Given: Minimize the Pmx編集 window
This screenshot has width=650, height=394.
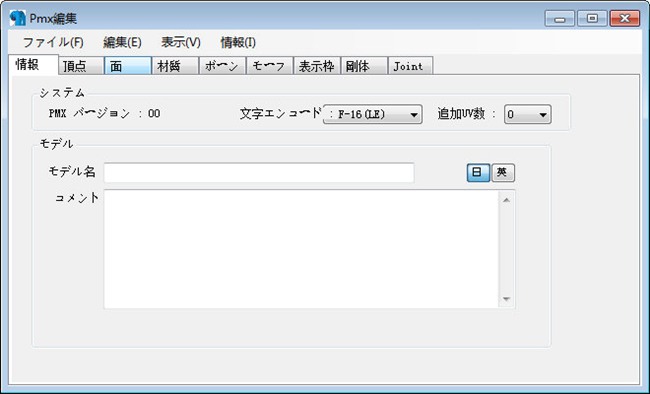Looking at the screenshot, I should [x=560, y=19].
